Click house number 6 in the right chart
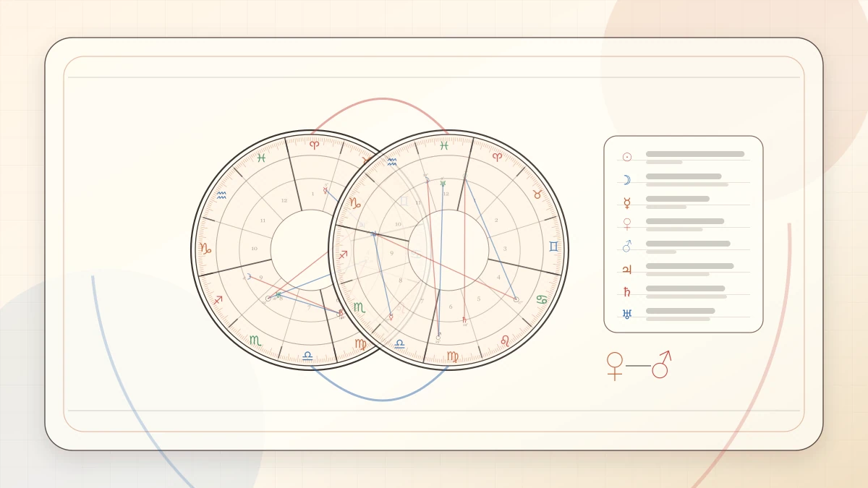The height and width of the screenshot is (488, 868). [x=451, y=307]
